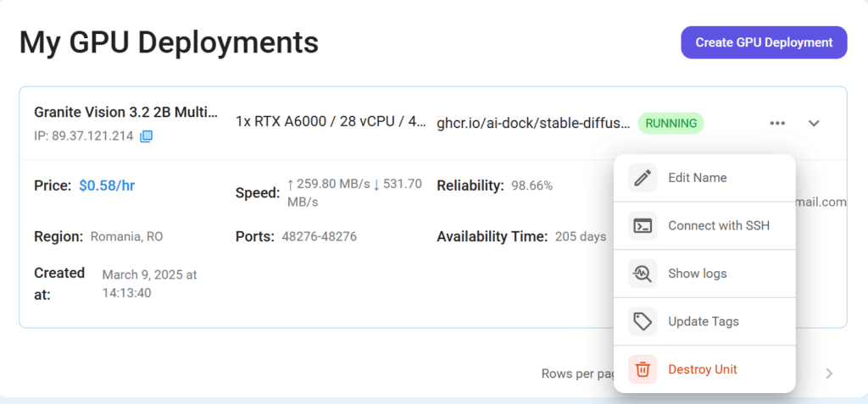Viewport: 868px width, 404px height.
Task: Click the pencil icon for Edit Name
Action: [643, 178]
